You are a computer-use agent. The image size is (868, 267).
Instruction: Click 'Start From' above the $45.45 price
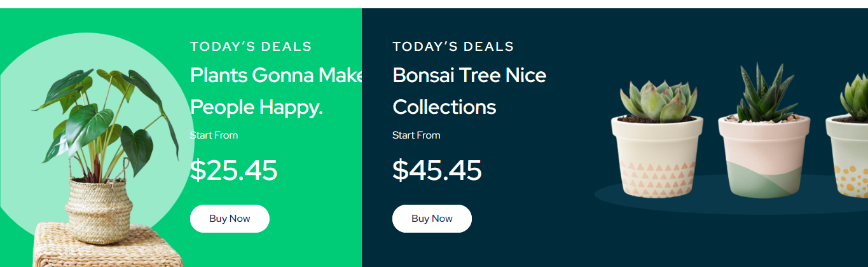[416, 135]
